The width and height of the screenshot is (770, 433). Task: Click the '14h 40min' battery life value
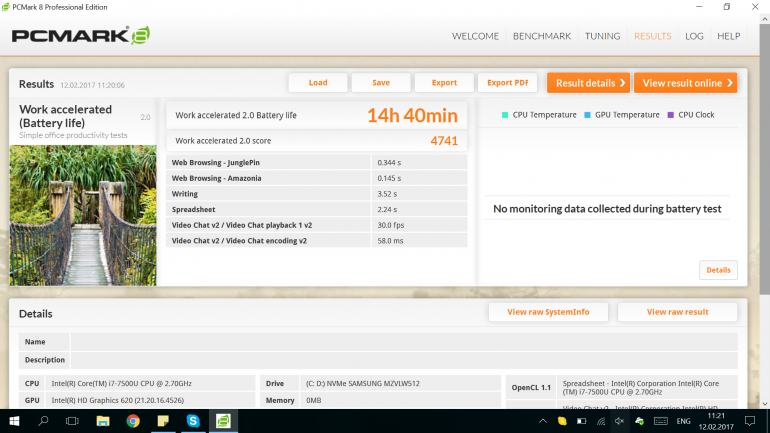412,115
